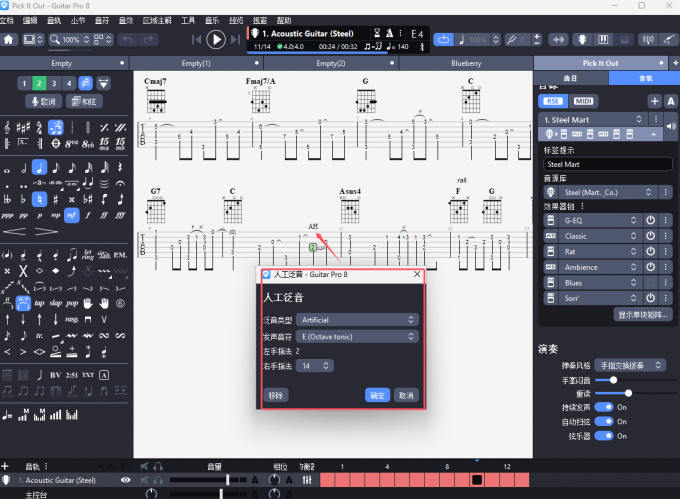Toggle the 自动扫弦 switch
680x499 pixels.
click(604, 422)
